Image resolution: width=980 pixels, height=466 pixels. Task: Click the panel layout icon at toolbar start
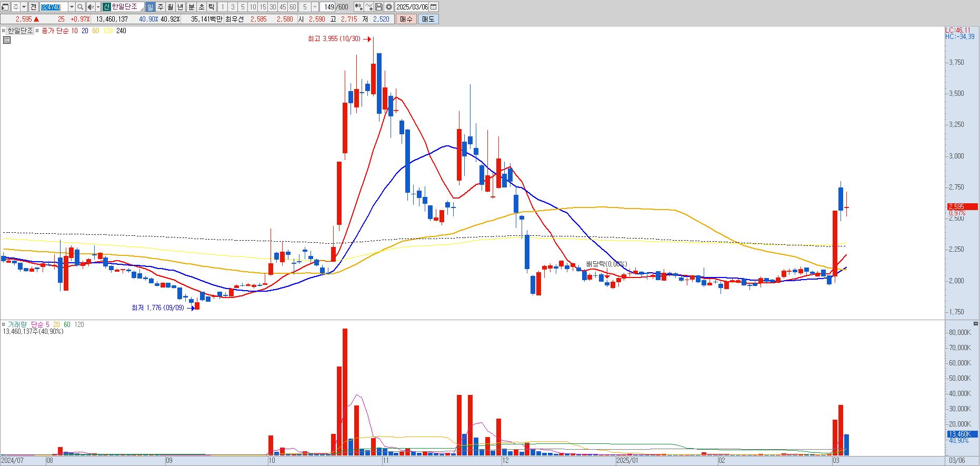pyautogui.click(x=5, y=7)
